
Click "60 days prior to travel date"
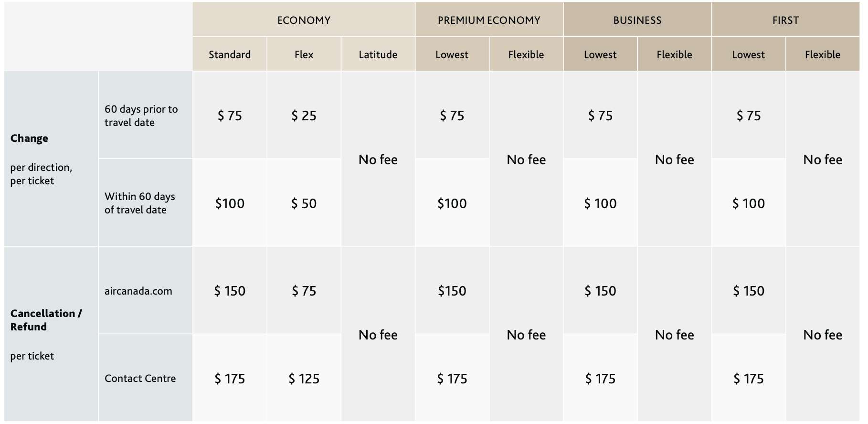click(x=141, y=116)
